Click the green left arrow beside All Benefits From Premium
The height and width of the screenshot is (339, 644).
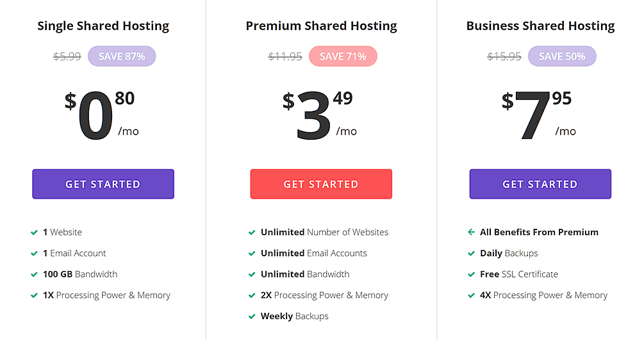tap(471, 232)
